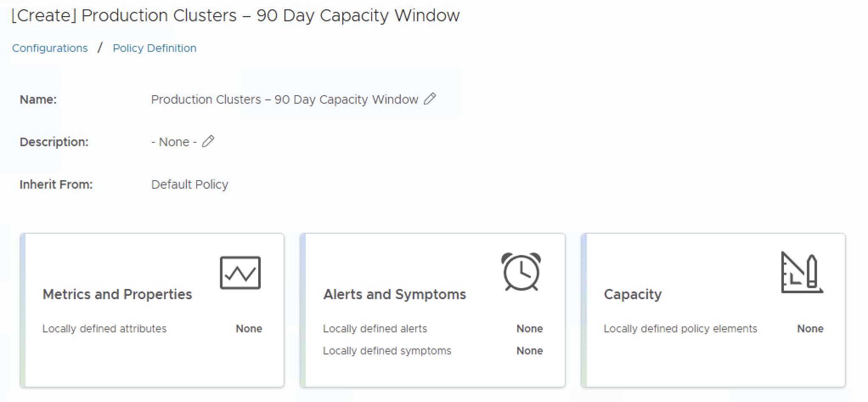Click the alarm clock icon for Alerts
Image resolution: width=868 pixels, height=402 pixels.
521,272
